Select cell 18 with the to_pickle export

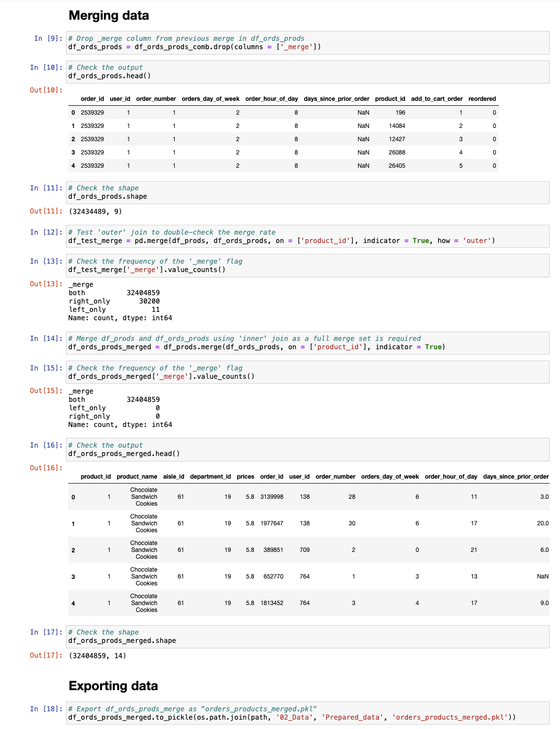(308, 713)
